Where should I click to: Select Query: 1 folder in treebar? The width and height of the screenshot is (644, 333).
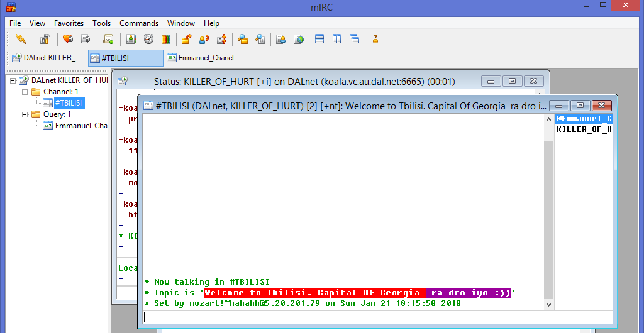point(57,114)
